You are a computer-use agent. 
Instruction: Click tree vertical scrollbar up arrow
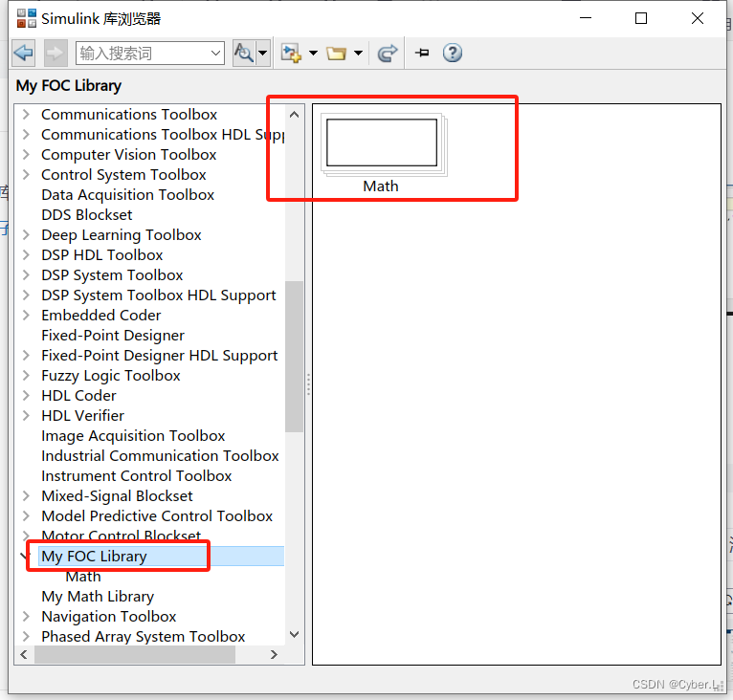[294, 114]
